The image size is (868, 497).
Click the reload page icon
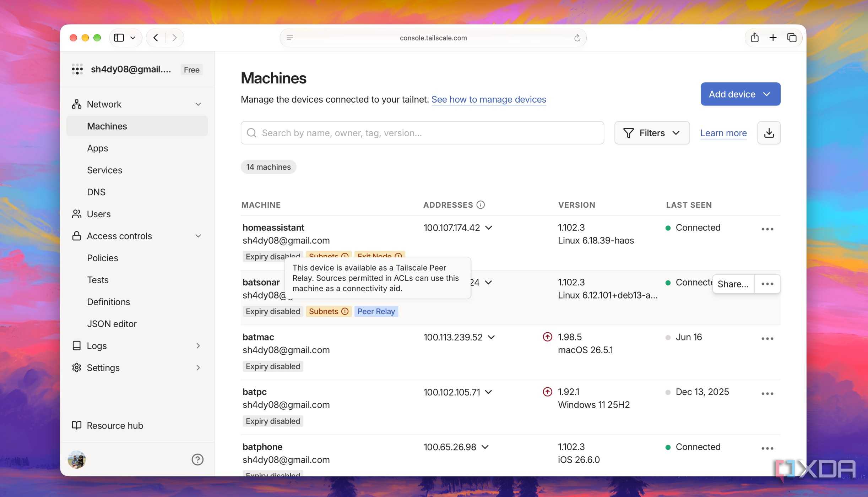pyautogui.click(x=577, y=38)
